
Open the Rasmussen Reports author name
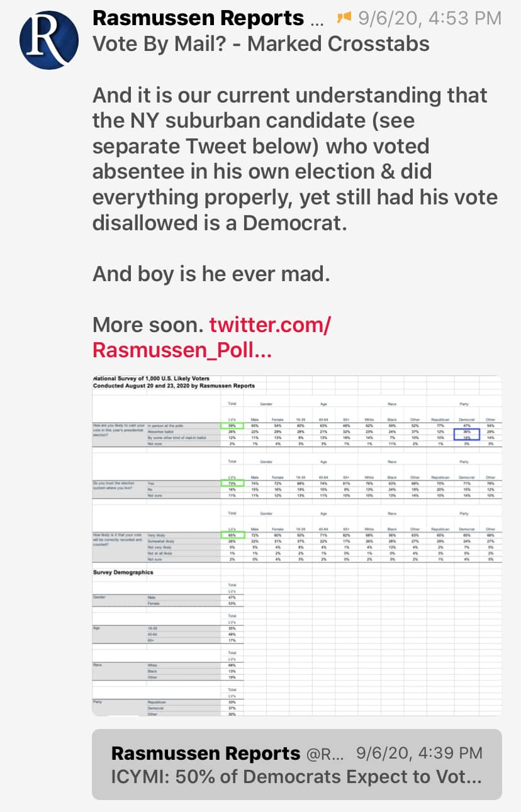pos(198,18)
